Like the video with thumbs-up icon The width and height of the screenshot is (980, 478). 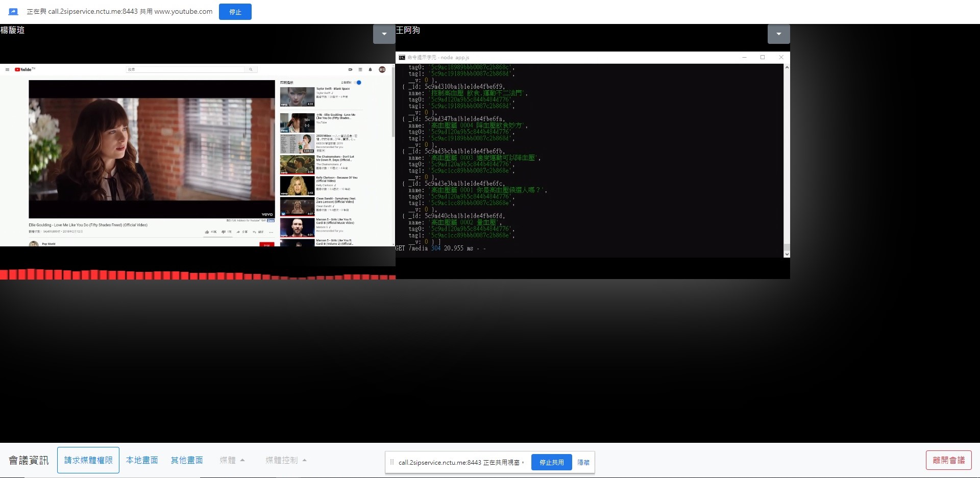(207, 232)
